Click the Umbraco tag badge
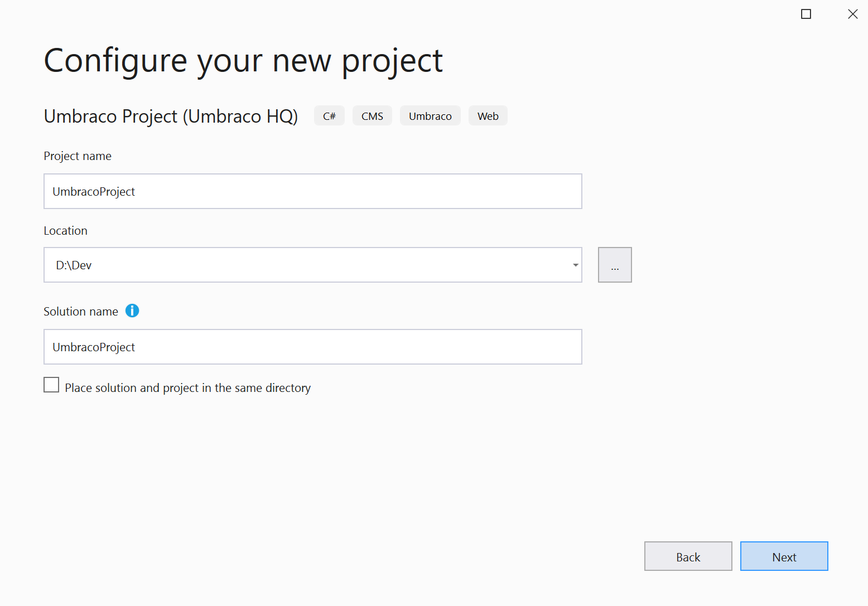The image size is (868, 606). [x=430, y=116]
